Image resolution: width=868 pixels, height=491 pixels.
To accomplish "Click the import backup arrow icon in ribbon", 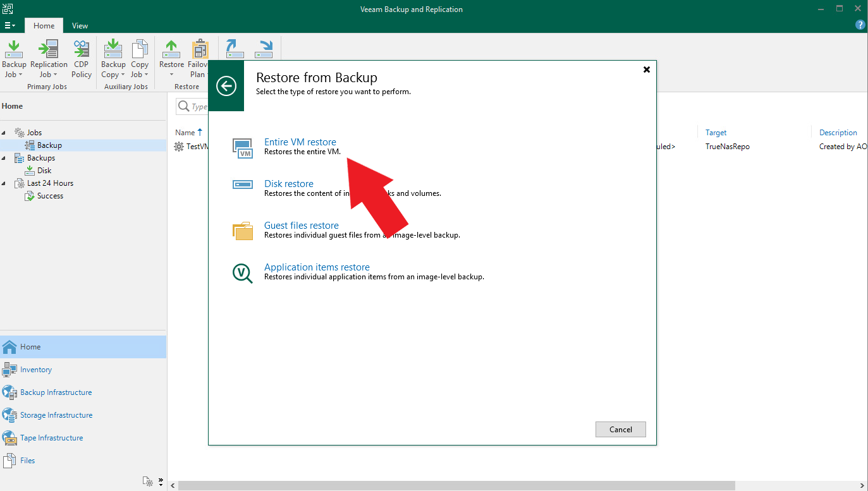I will 235,49.
